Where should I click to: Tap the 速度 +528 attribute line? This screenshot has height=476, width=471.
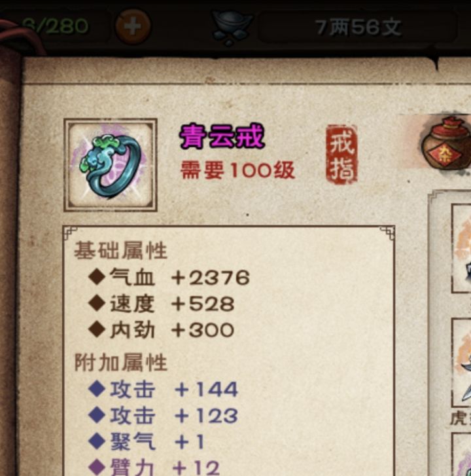[x=162, y=304]
